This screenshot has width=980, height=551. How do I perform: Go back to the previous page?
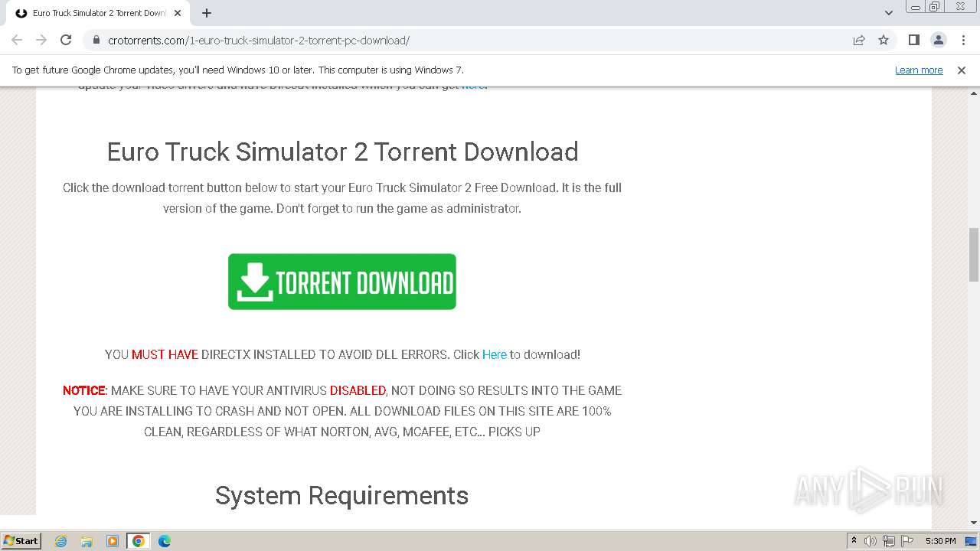click(17, 40)
